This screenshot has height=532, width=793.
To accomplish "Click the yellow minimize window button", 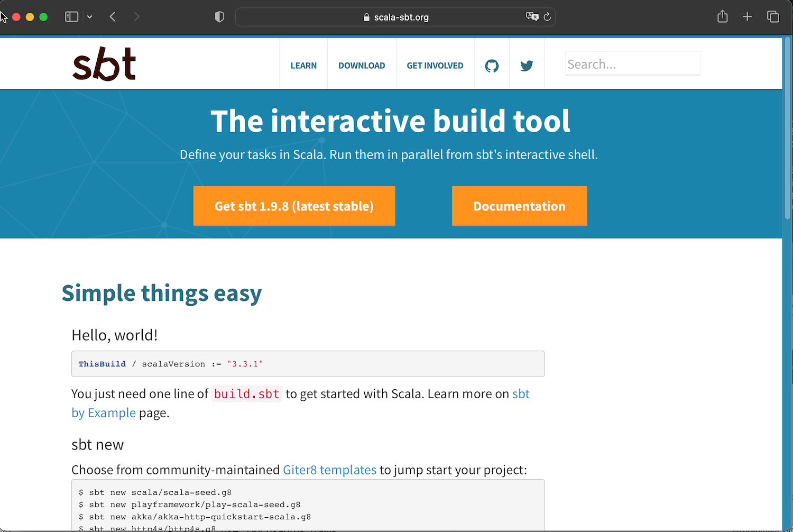I will pos(30,17).
